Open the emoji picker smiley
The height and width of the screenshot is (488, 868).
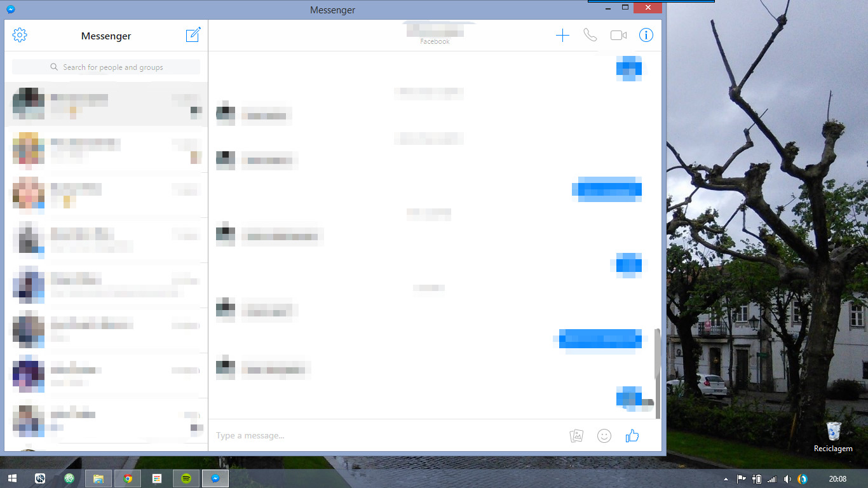point(604,436)
